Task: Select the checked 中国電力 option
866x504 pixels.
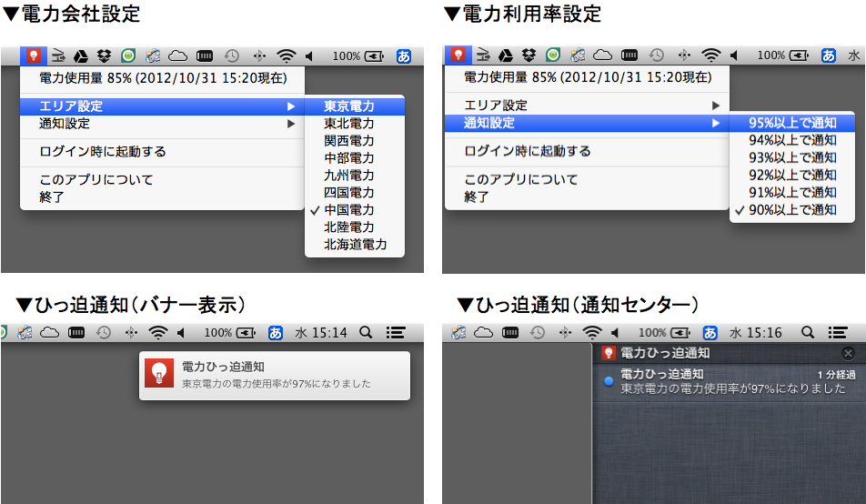Action: (348, 210)
